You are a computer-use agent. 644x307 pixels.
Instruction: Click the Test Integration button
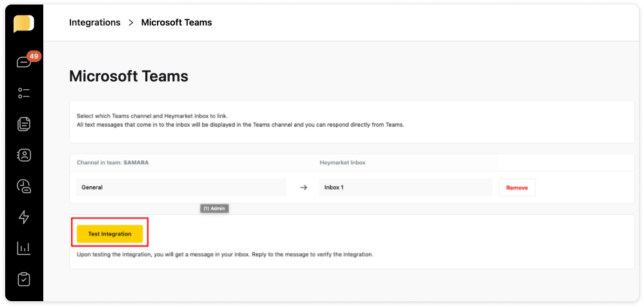(110, 234)
